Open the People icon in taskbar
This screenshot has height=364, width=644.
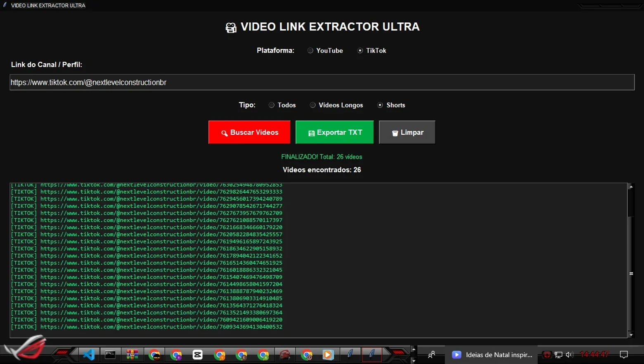(x=431, y=354)
